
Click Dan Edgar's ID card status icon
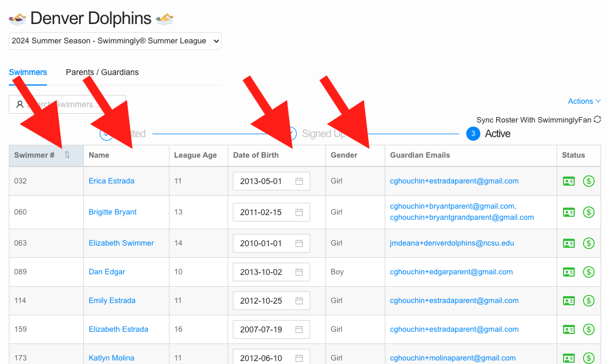point(569,272)
